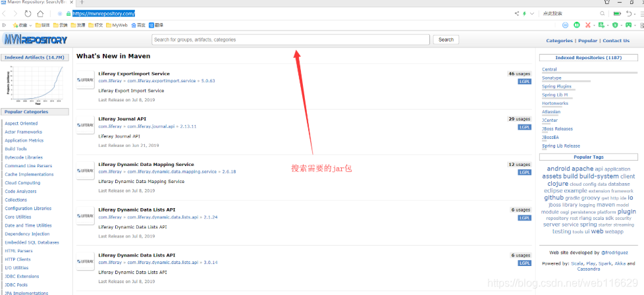
Task: Click the green translate page icon
Action: tap(601, 25)
